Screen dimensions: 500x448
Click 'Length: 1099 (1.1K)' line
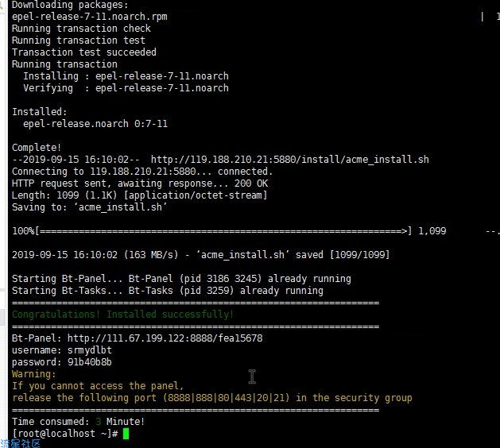[140, 195]
